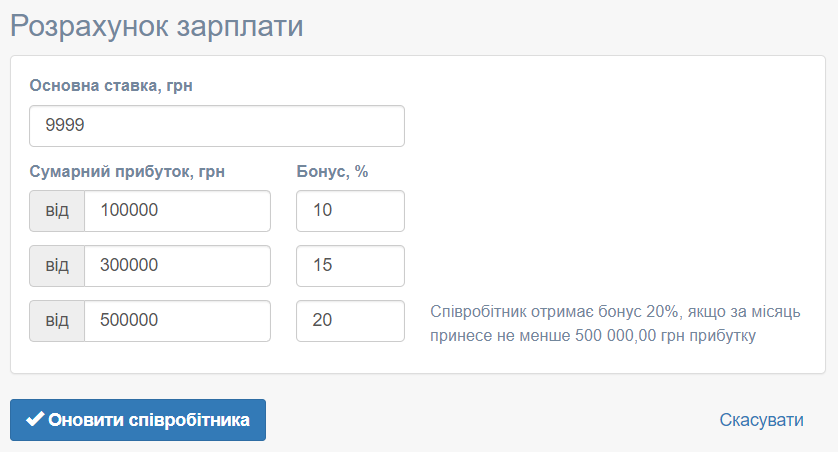838x452 pixels.
Task: Click the Скасувати link
Action: click(x=761, y=420)
